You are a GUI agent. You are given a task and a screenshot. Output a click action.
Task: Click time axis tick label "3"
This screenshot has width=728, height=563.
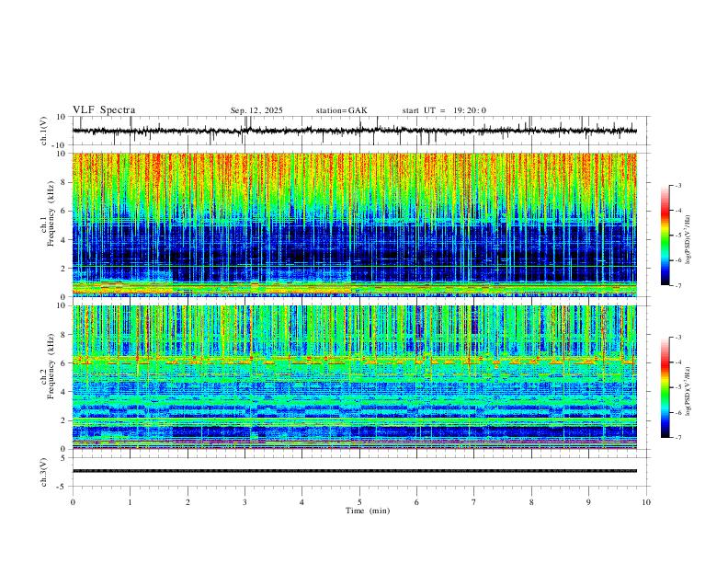click(x=245, y=502)
